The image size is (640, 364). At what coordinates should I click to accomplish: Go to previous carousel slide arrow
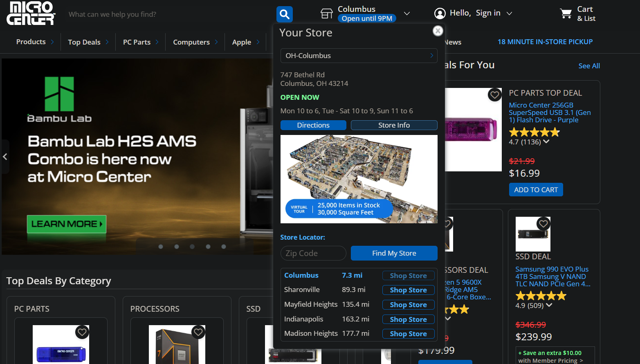click(x=5, y=157)
